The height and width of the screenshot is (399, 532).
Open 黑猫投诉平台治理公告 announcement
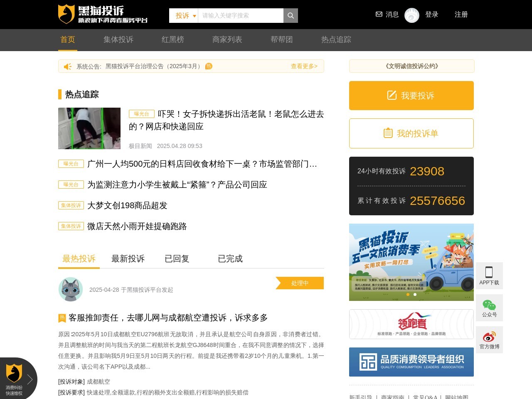(154, 66)
